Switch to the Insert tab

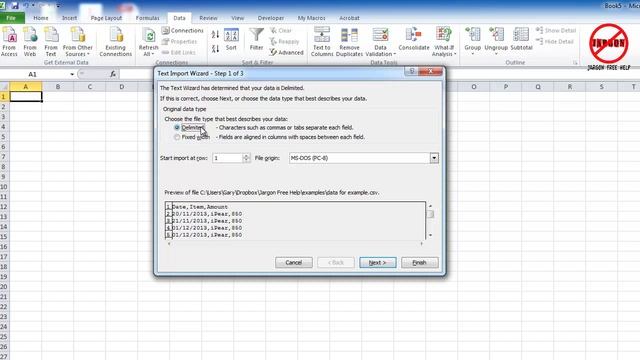tap(69, 18)
